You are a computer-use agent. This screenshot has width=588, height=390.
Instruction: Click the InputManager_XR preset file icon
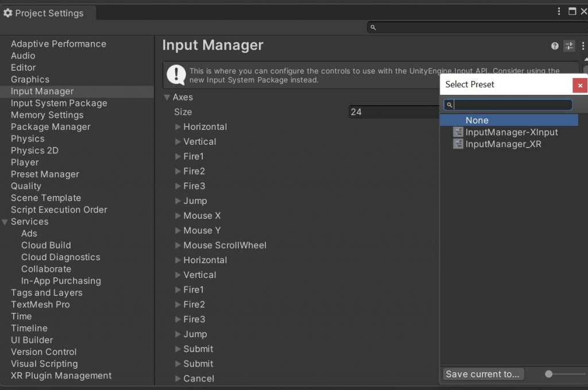click(458, 144)
